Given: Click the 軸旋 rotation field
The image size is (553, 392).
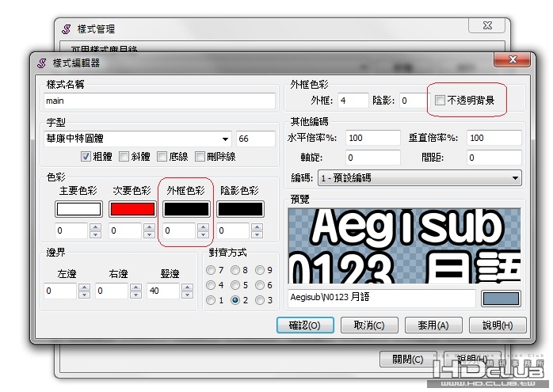Looking at the screenshot, I should point(373,158).
